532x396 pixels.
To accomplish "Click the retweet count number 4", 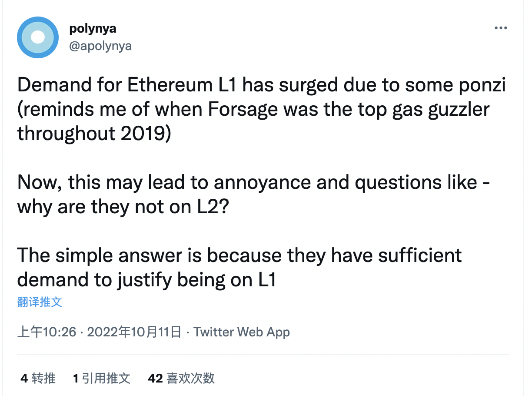I will [24, 378].
